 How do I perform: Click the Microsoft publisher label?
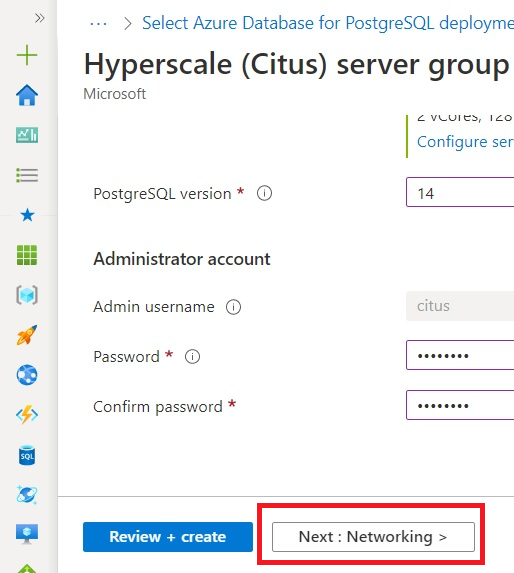(114, 94)
